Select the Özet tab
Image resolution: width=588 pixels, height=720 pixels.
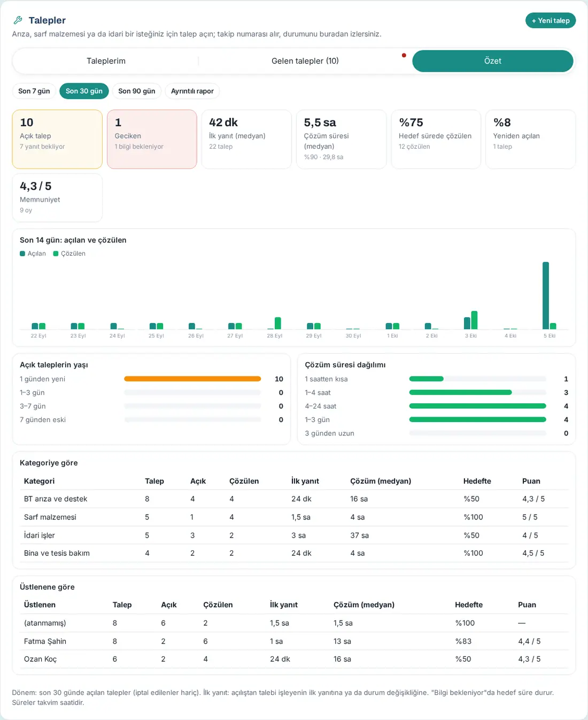(492, 61)
